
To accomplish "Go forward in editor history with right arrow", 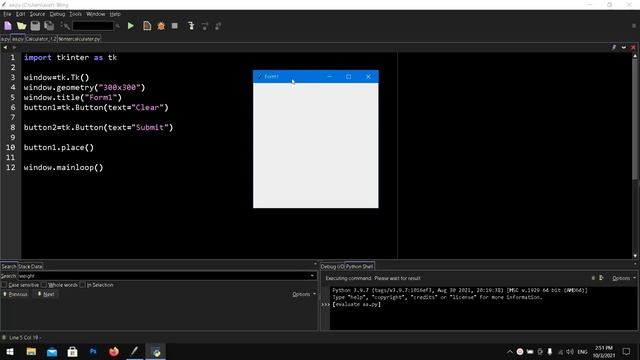I will pos(14,47).
